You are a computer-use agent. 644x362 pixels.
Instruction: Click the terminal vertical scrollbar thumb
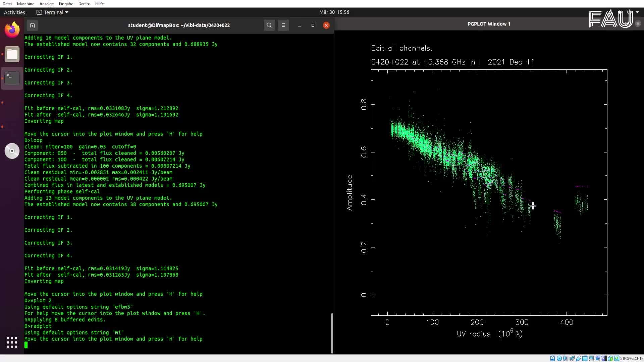tap(332, 333)
